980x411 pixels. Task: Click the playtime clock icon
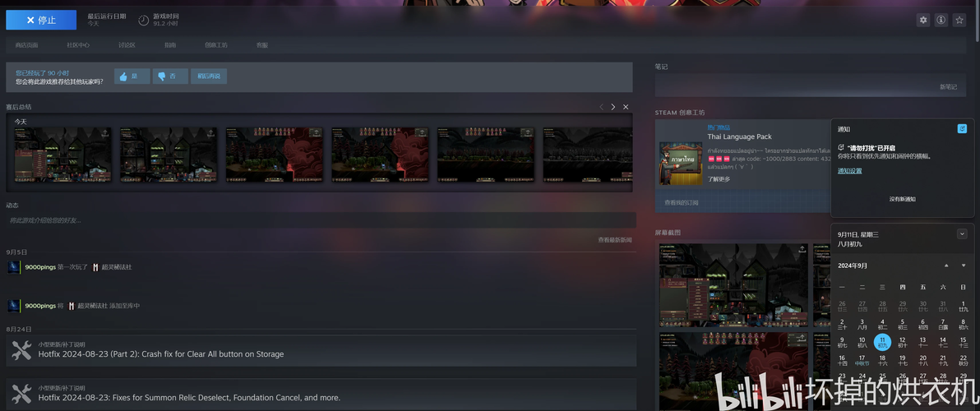144,21
